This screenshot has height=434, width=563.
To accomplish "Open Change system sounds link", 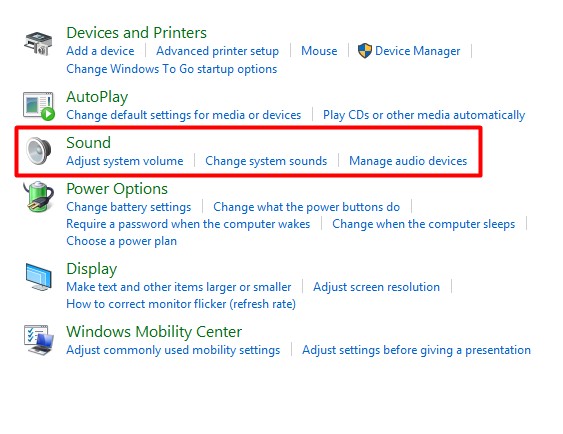I will (266, 161).
